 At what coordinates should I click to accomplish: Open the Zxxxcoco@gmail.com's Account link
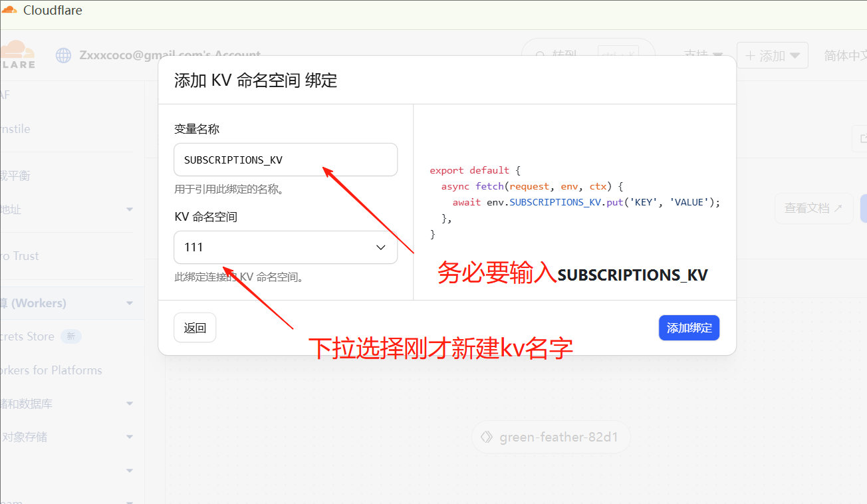coord(170,55)
